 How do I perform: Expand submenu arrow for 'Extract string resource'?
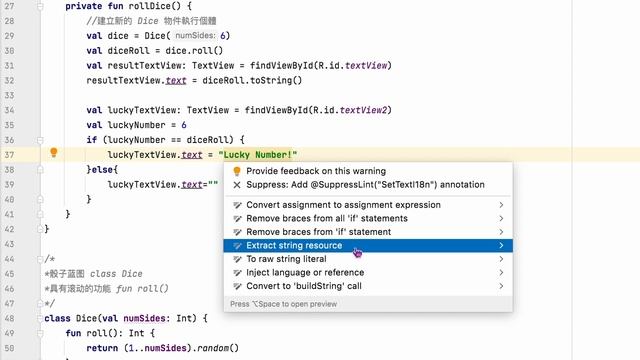click(501, 245)
